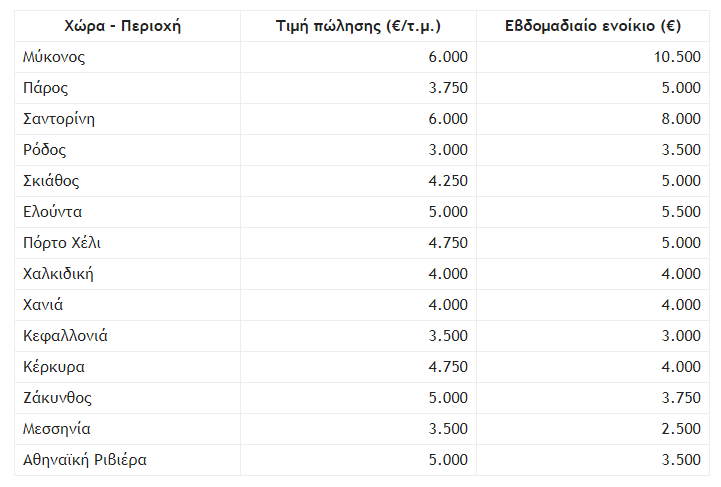721x487 pixels.
Task: Select the Χανιά row name
Action: (x=43, y=305)
